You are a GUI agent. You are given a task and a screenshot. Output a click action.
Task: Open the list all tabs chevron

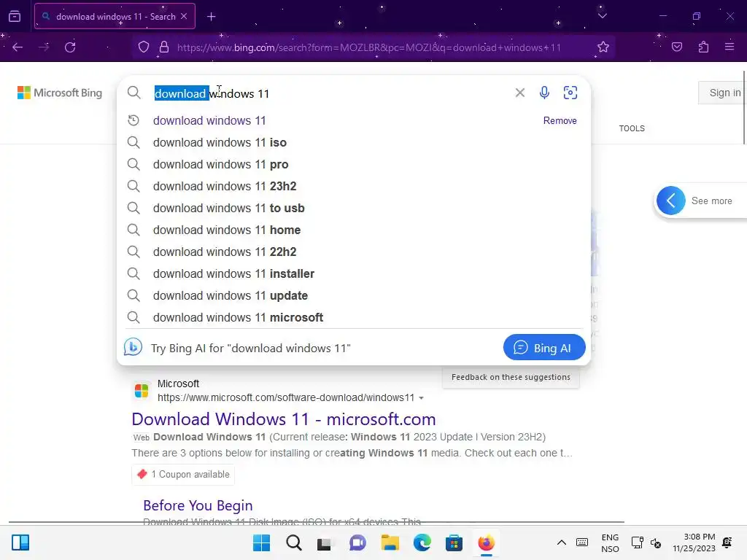[602, 16]
